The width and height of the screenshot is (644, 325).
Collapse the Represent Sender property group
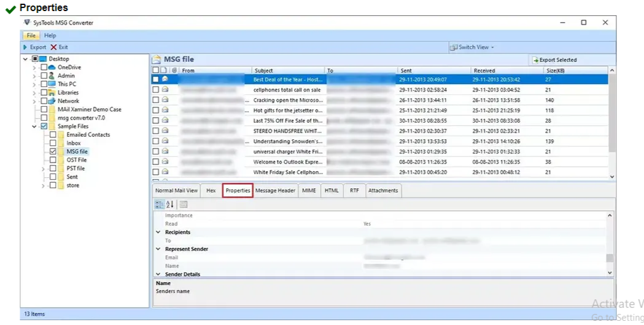click(x=158, y=249)
